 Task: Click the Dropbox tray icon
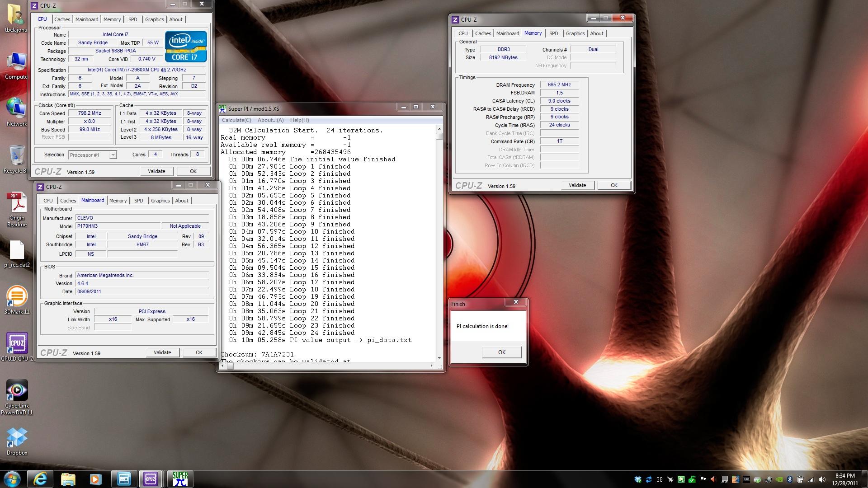[638, 479]
